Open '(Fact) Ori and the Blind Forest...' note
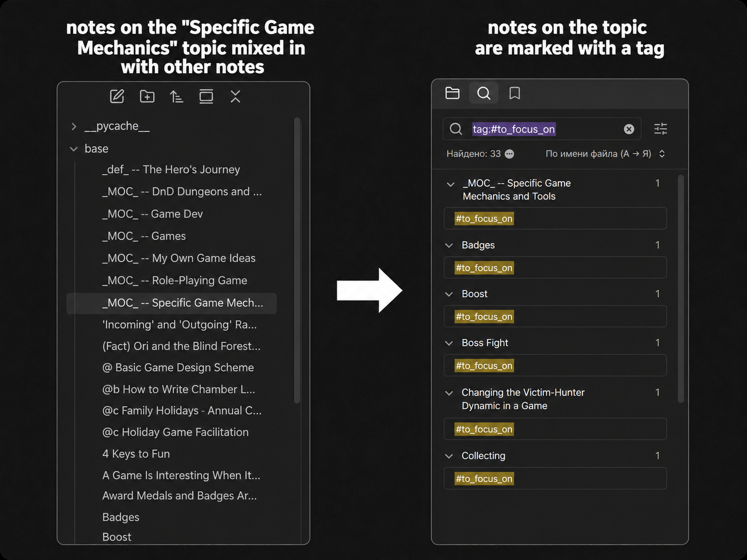 pos(182,347)
